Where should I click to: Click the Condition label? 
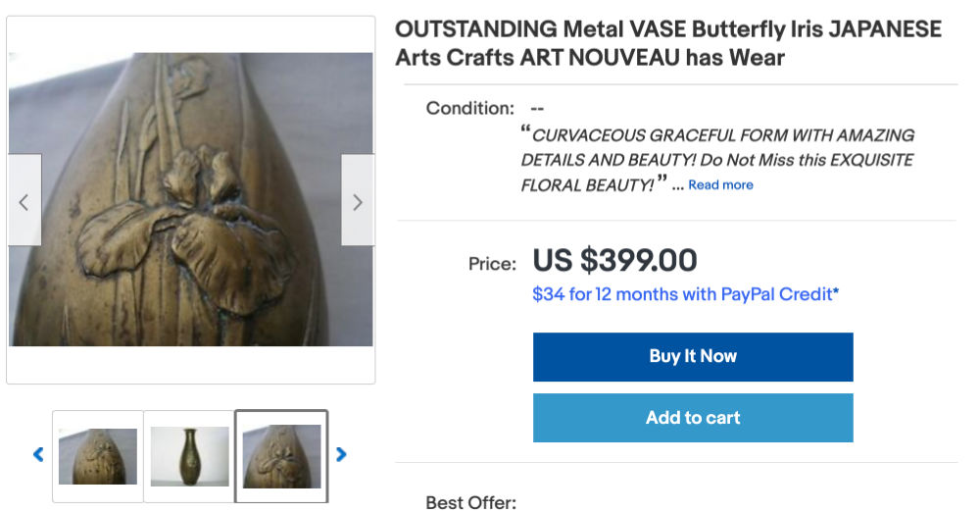point(469,108)
